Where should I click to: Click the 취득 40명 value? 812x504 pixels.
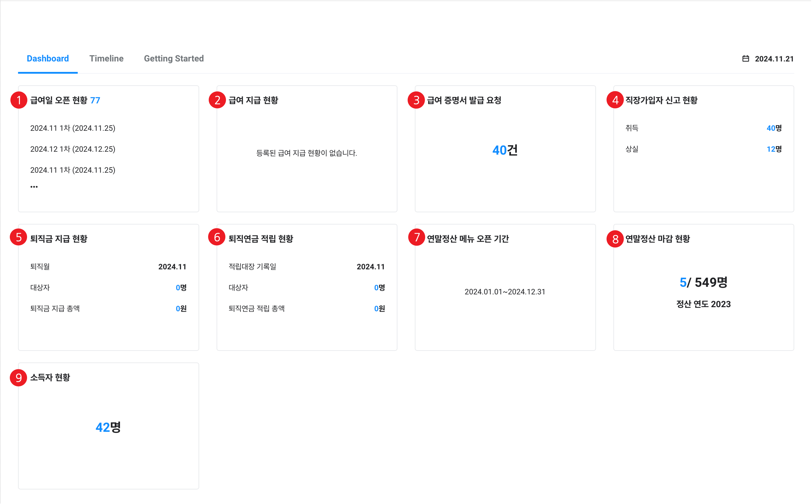coord(774,128)
